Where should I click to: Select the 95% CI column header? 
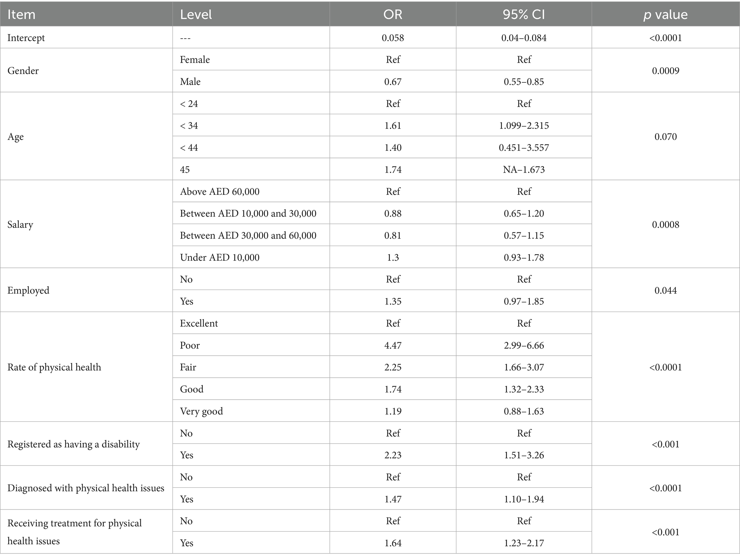click(524, 14)
